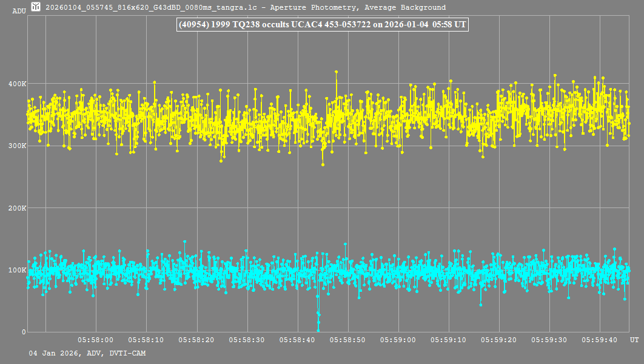Select the 05:59:10 time tick label

(x=448, y=340)
